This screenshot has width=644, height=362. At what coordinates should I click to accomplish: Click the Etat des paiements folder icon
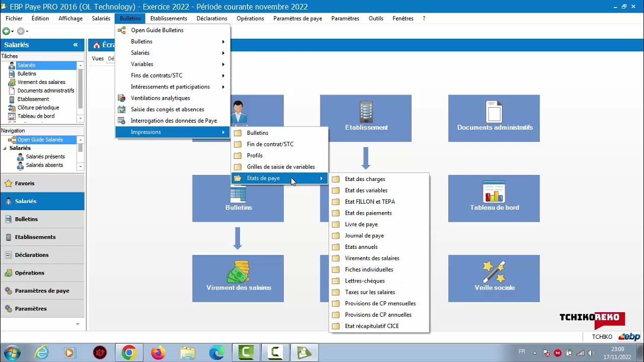pyautogui.click(x=336, y=213)
